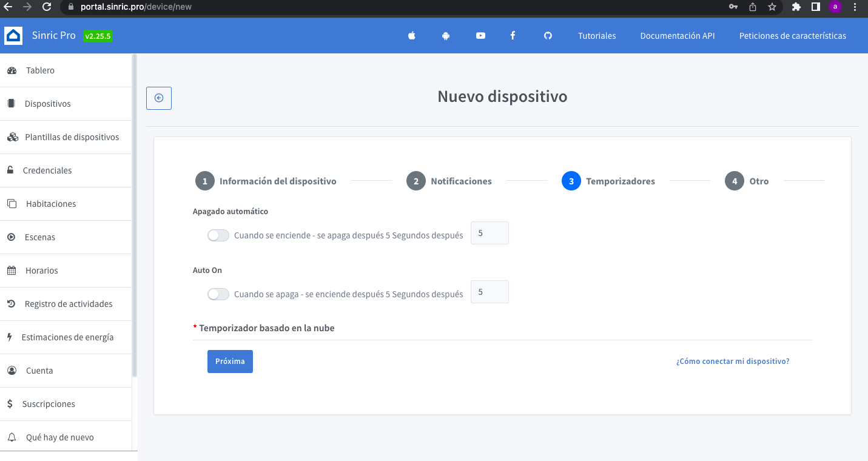Open Dispositivos in the sidebar
868x461 pixels.
coord(47,104)
